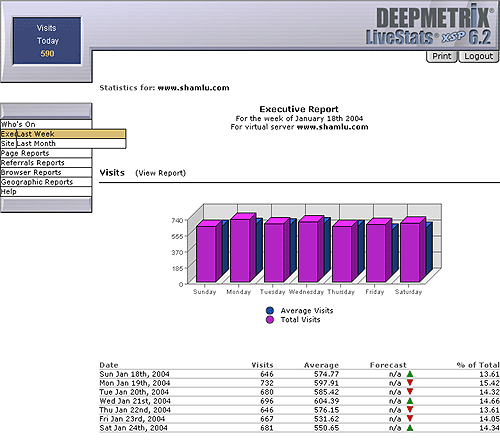Image resolution: width=500 pixels, height=440 pixels.
Task: Click red down arrow for Tue Jan 20th
Action: [410, 392]
